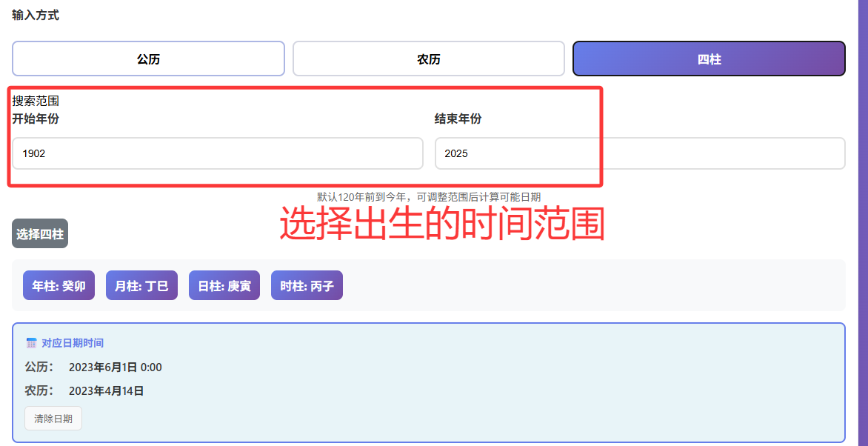Click the 日柱: 庚寅 pillar chip
Image resolution: width=868 pixels, height=446 pixels.
[224, 286]
